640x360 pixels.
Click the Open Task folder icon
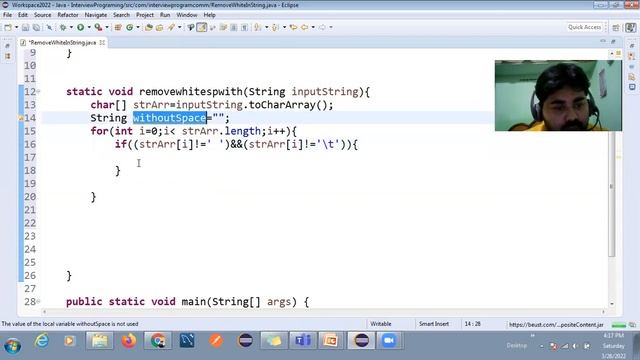point(160,27)
